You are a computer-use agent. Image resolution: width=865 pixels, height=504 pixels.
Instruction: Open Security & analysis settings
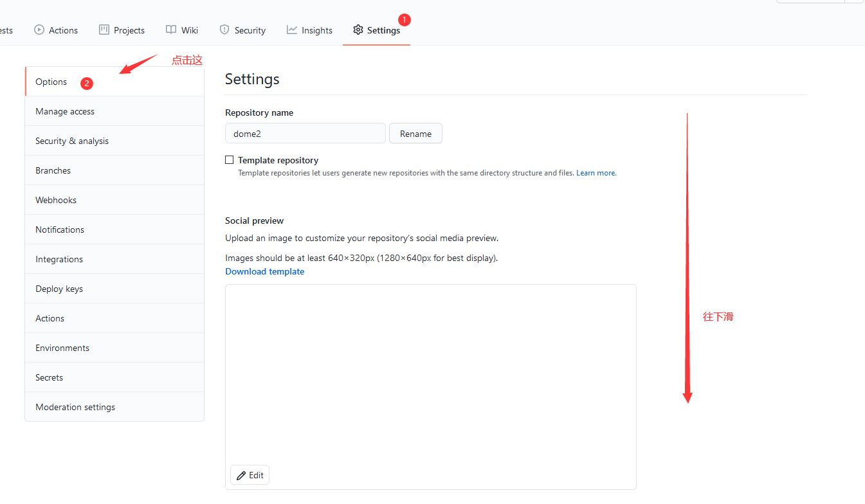[x=114, y=141]
